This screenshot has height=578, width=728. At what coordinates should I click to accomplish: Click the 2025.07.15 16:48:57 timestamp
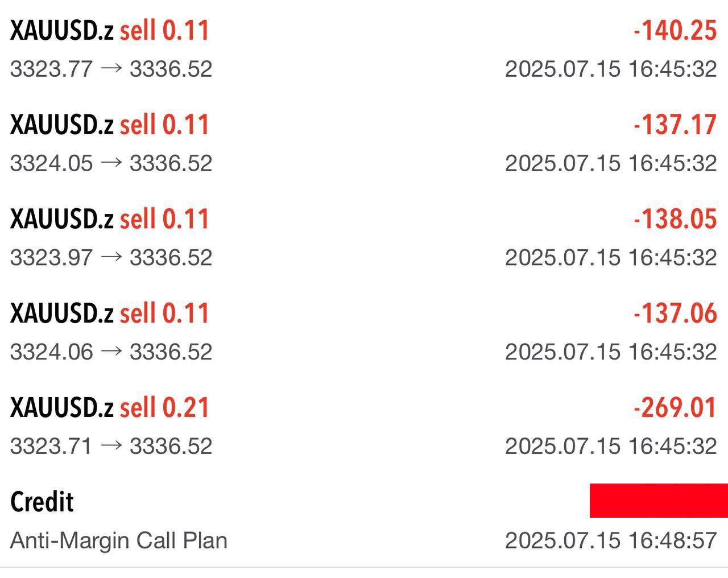[x=611, y=540]
